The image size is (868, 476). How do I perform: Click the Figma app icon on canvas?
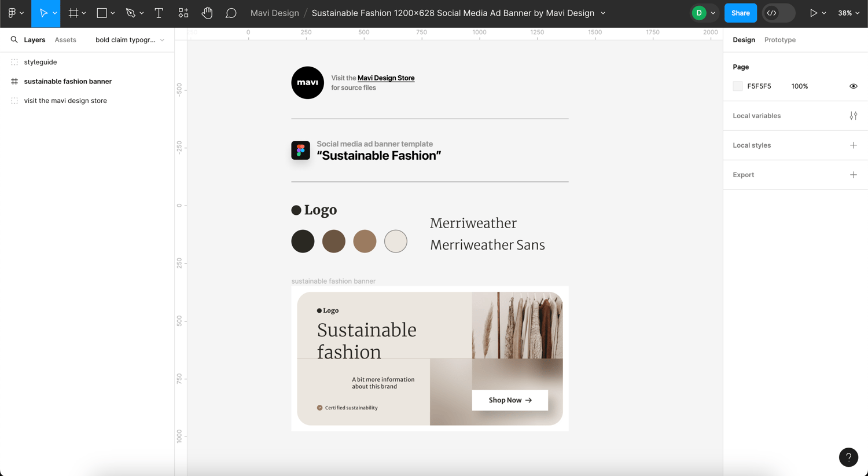pos(301,151)
